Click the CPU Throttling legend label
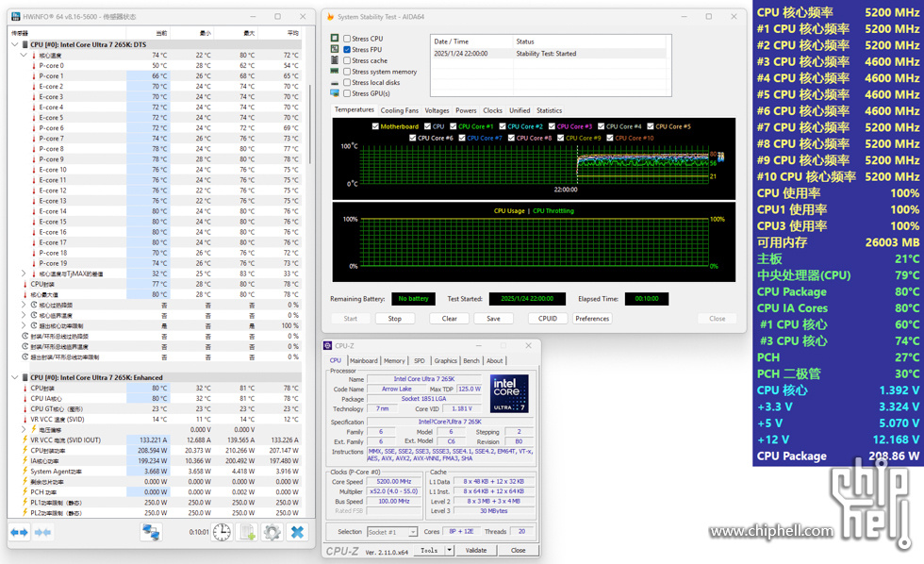This screenshot has width=924, height=564. coord(553,211)
